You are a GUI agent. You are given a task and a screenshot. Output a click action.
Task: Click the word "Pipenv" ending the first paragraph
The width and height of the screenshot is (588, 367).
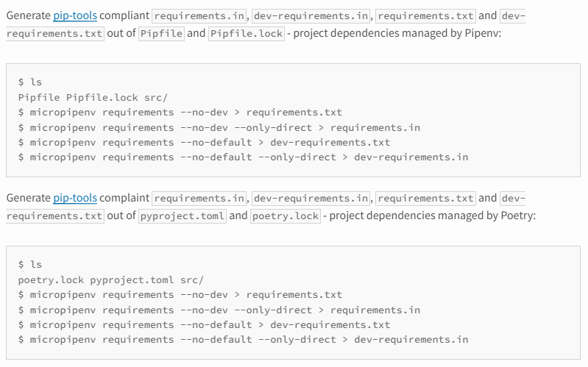483,34
